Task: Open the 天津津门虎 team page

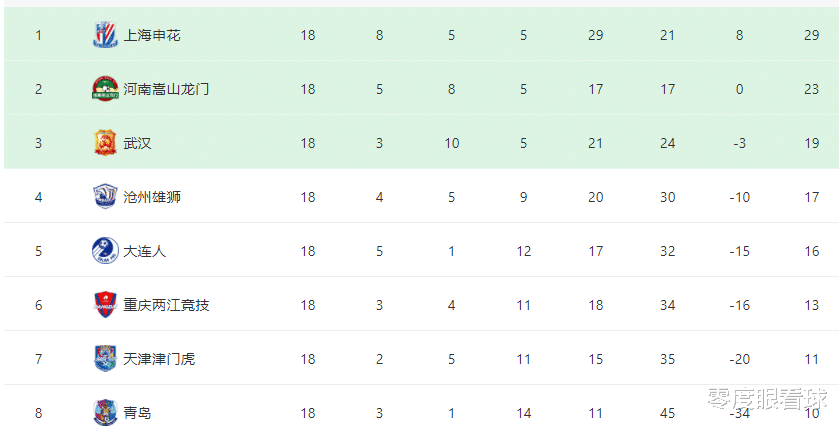Action: coord(159,359)
